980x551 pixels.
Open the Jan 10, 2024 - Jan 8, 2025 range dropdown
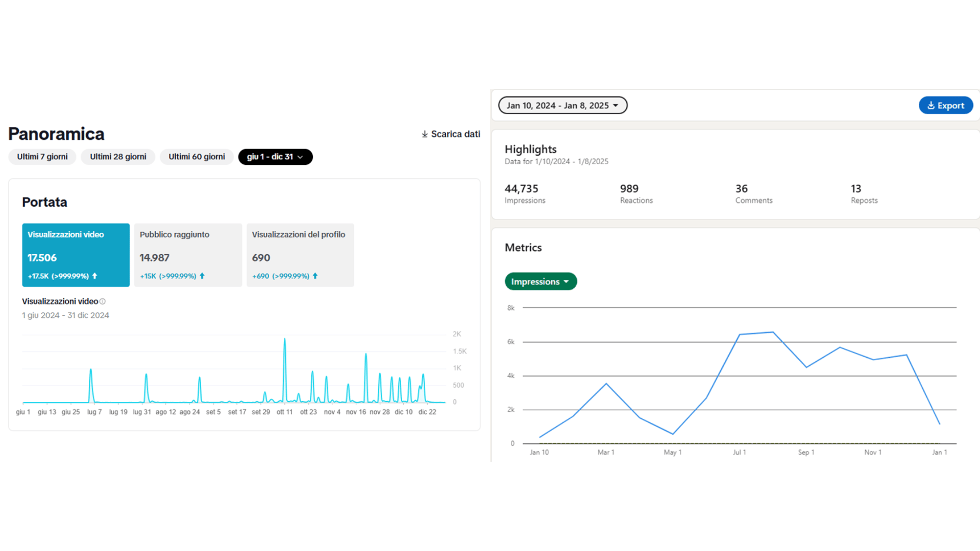click(x=562, y=106)
